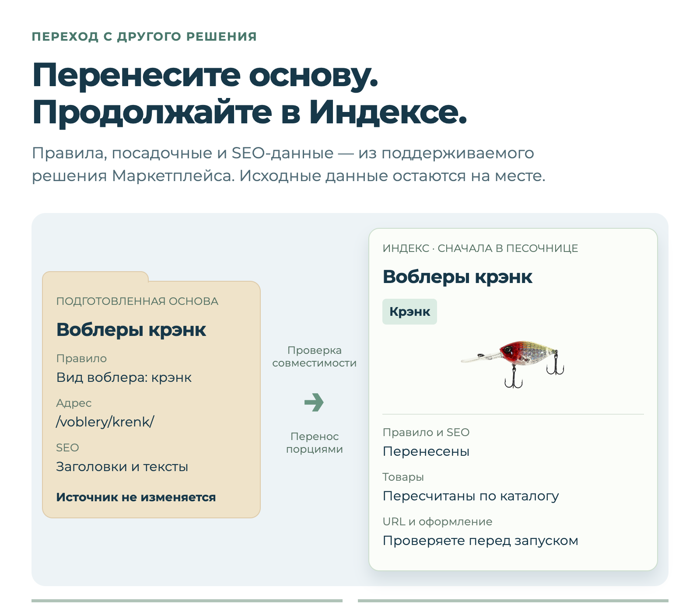
Task: Click the 'Заголовки и тексты' SEO value
Action: [x=122, y=467]
